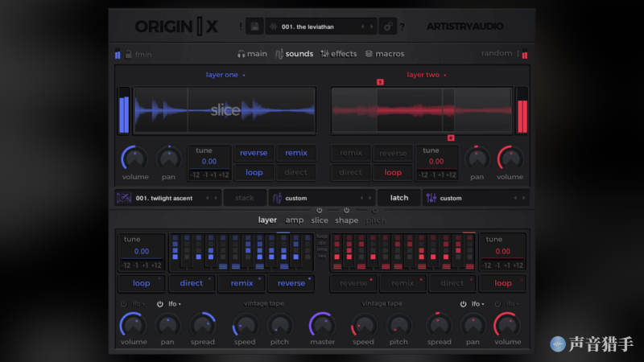This screenshot has width=644, height=362.
Task: Click the layer one waveform display
Action: (x=225, y=110)
